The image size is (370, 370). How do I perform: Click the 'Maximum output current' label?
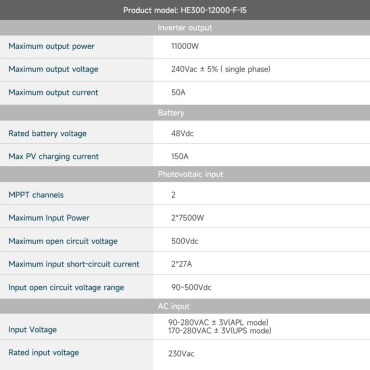click(53, 92)
